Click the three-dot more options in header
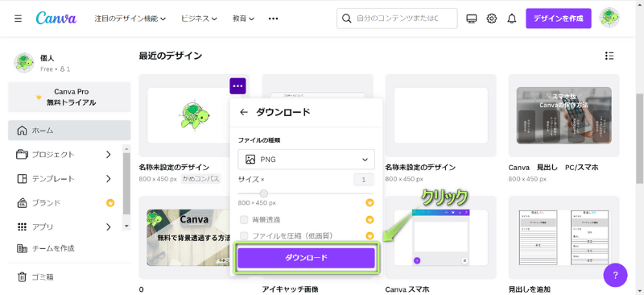 273,19
